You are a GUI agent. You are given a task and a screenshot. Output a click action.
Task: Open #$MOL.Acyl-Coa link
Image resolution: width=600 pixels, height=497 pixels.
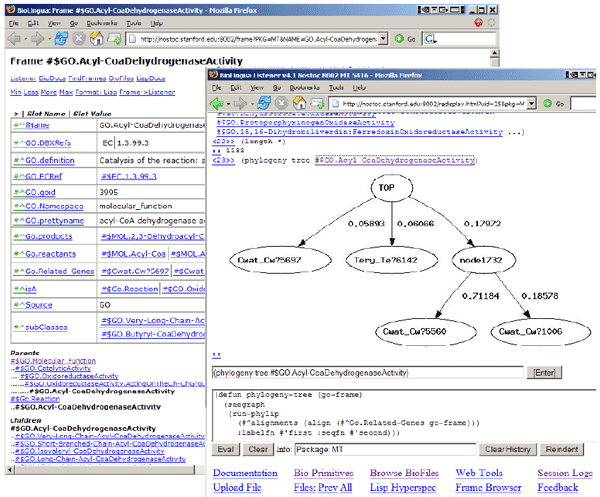coord(133,254)
